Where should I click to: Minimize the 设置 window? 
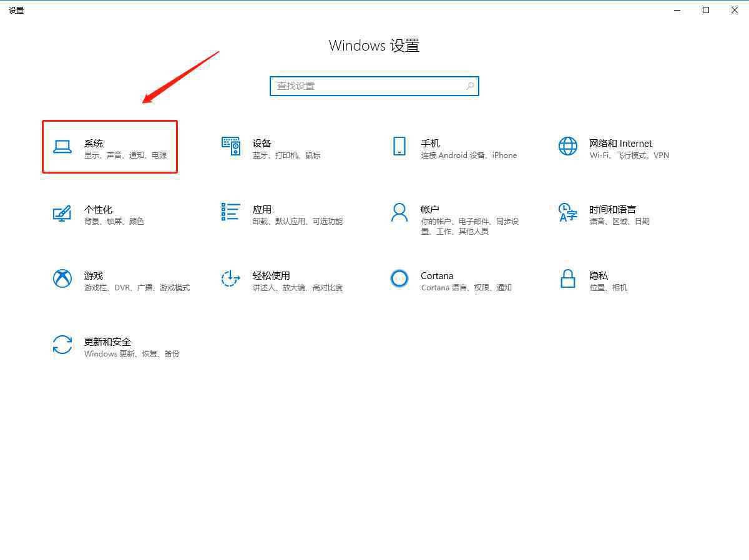(678, 10)
